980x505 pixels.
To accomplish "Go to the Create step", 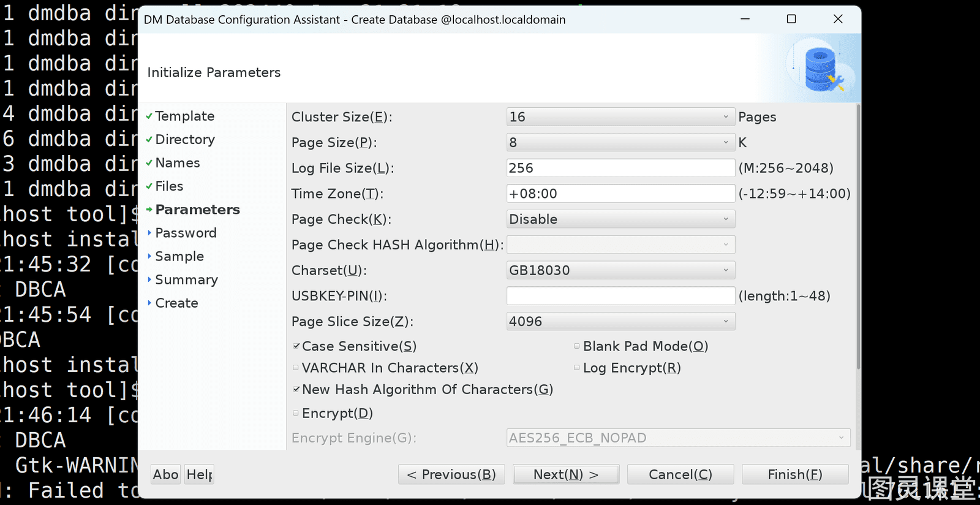I will click(x=176, y=303).
